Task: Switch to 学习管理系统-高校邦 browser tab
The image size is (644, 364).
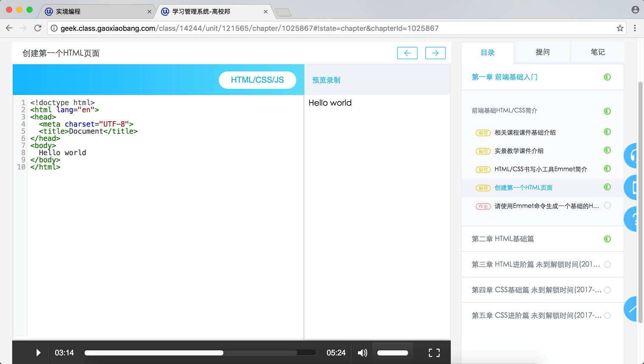Action: (x=214, y=11)
